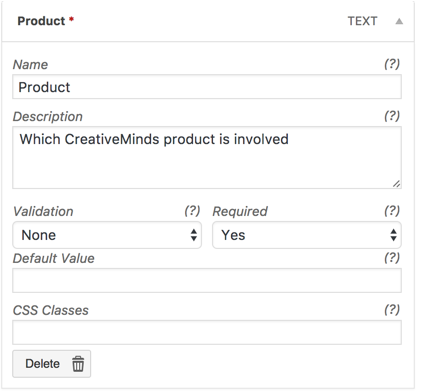Click the Product panel header title
The width and height of the screenshot is (429, 391).
coord(41,21)
